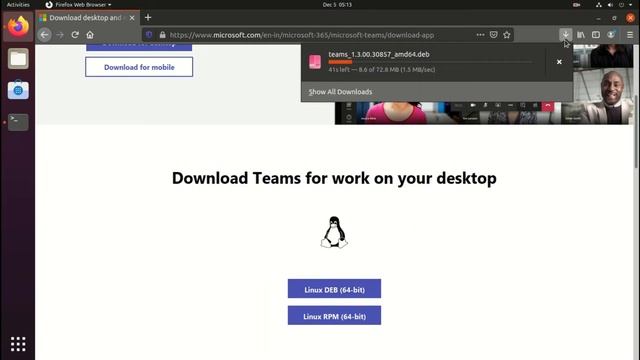Image resolution: width=640 pixels, height=360 pixels.
Task: Save page to Pocket
Action: tap(493, 35)
